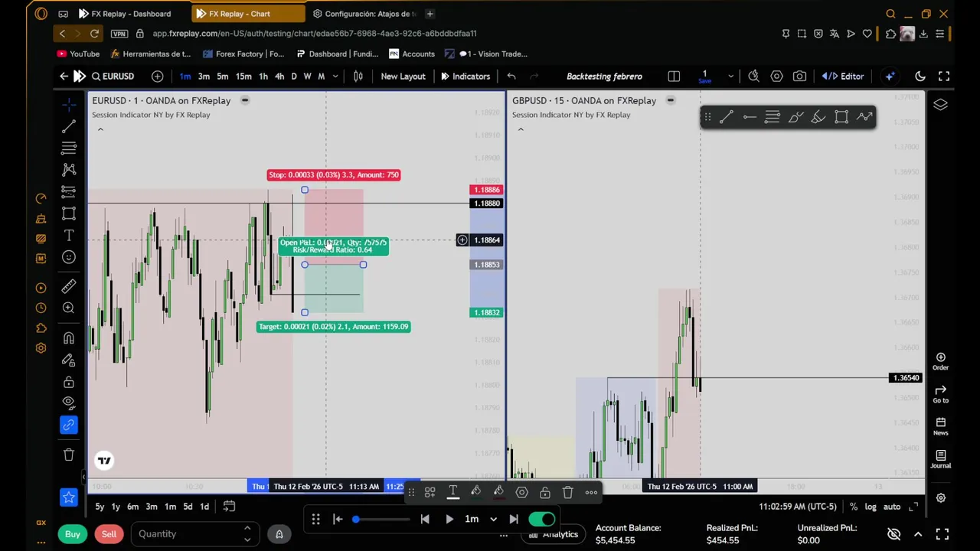Click the replay speed slider
This screenshot has height=551, width=980.
point(381,520)
